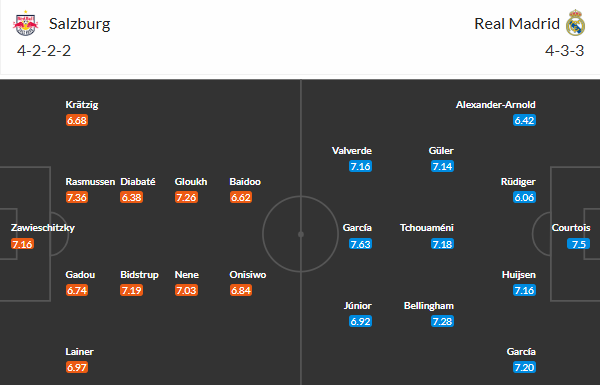This screenshot has height=385, width=600.
Task: Click Valverde's 7.16 rating badge
Action: click(x=360, y=166)
